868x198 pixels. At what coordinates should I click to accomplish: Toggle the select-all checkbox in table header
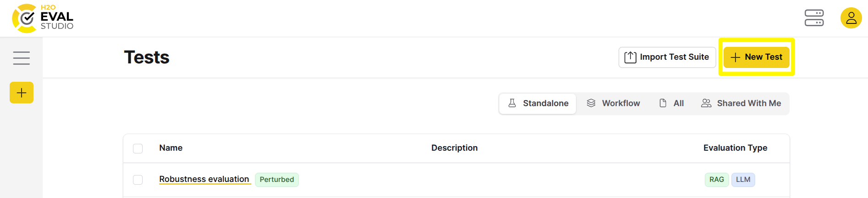138,148
